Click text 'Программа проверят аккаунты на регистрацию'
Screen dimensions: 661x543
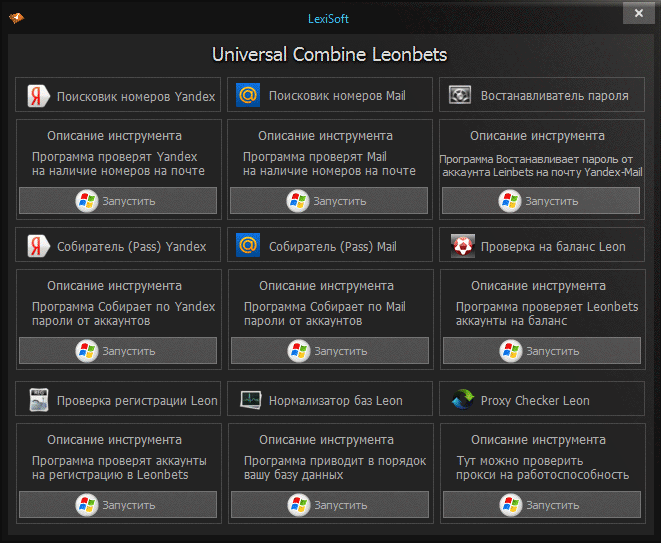coord(119,468)
